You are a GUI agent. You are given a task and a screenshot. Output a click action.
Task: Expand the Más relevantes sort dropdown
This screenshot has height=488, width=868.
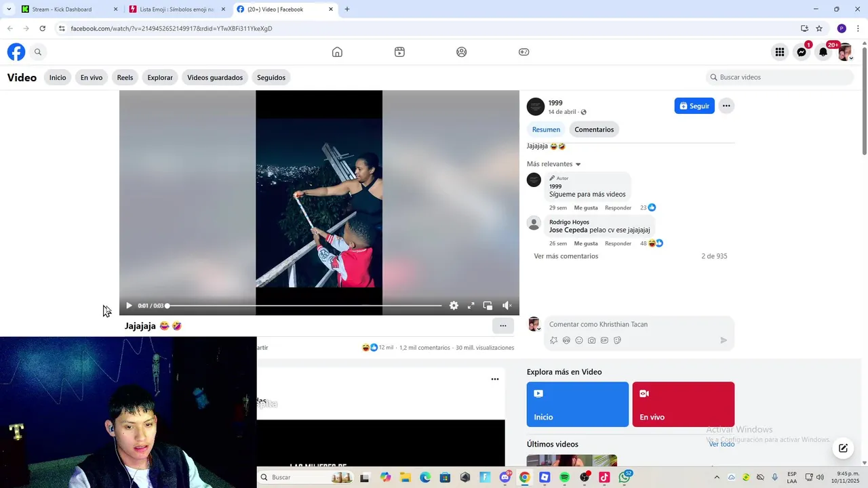(554, 164)
